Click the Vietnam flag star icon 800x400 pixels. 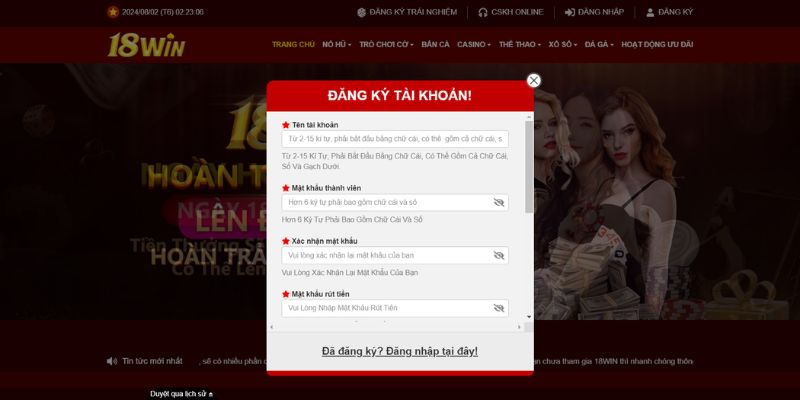[113, 12]
